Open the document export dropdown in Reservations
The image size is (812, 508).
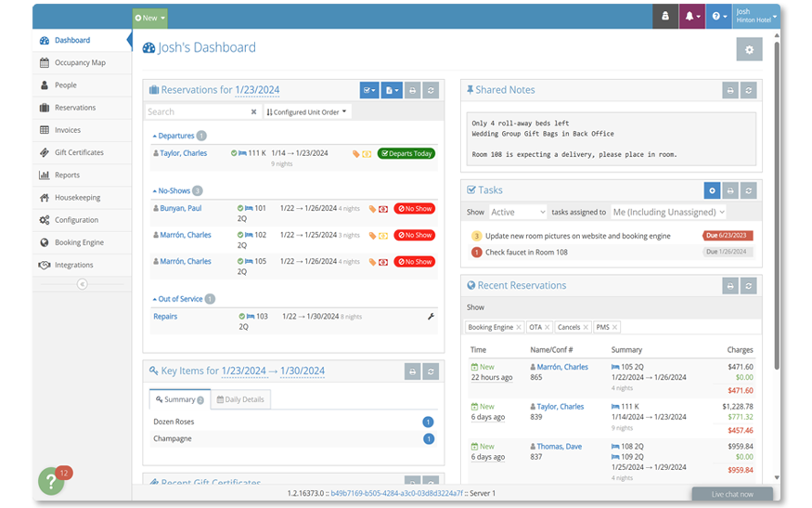(x=392, y=90)
